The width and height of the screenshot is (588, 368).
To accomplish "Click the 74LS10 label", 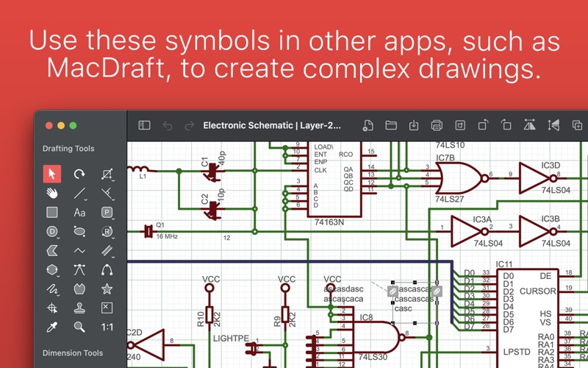I will pyautogui.click(x=451, y=145).
